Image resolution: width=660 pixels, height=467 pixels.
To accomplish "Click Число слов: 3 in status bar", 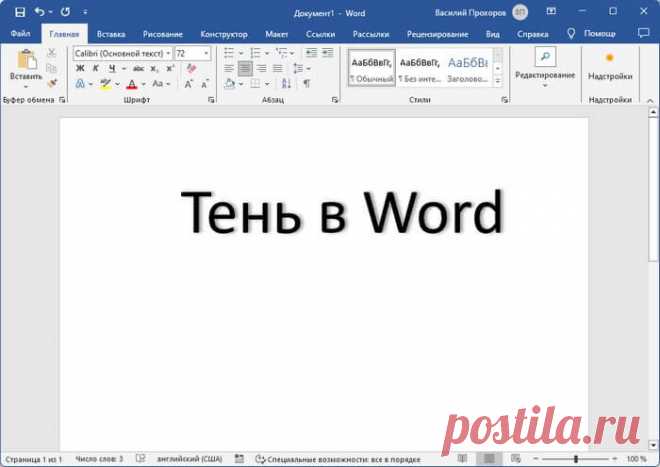I will [99, 459].
